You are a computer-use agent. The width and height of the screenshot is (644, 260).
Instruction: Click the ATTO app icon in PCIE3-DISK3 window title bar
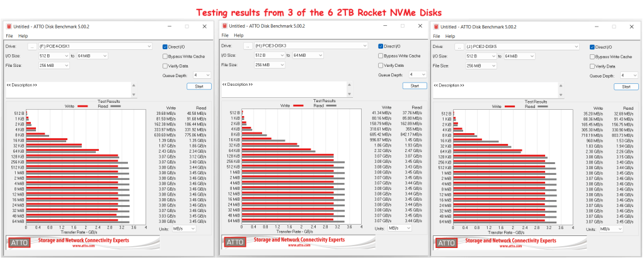(225, 26)
